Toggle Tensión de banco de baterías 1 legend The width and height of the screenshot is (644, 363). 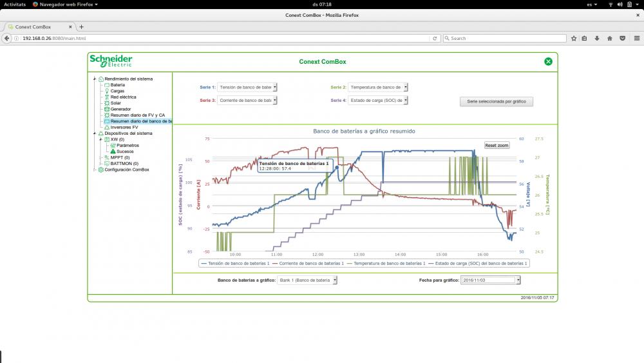(x=235, y=264)
